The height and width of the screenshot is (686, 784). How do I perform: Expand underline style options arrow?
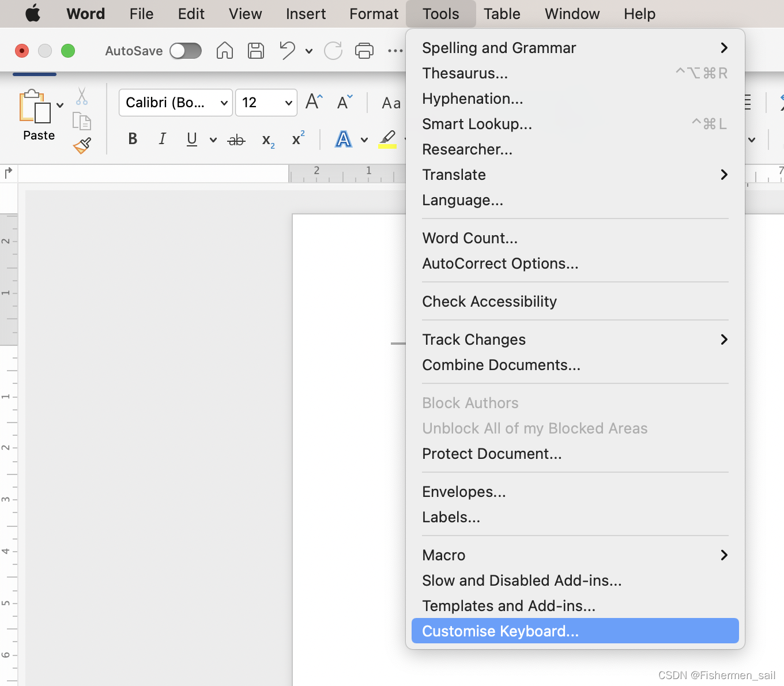[x=213, y=140]
